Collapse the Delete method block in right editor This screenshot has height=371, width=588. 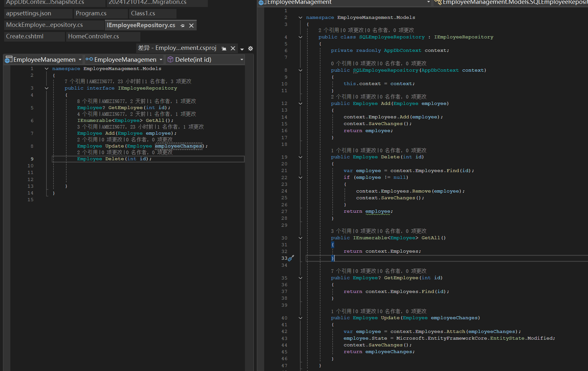(300, 157)
